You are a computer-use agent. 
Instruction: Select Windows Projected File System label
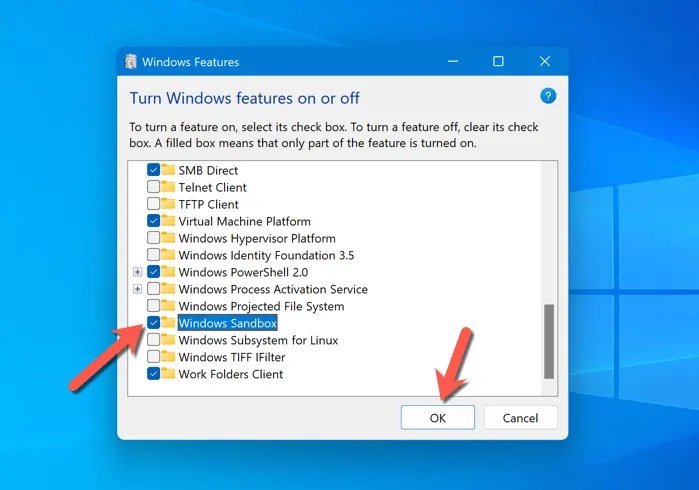click(262, 306)
